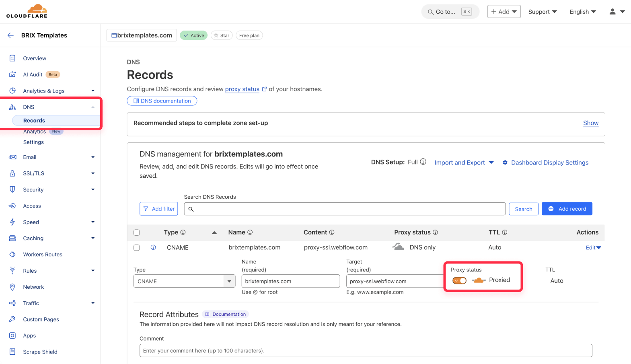The image size is (631, 364).
Task: Open the Import and Export dropdown
Action: (464, 162)
